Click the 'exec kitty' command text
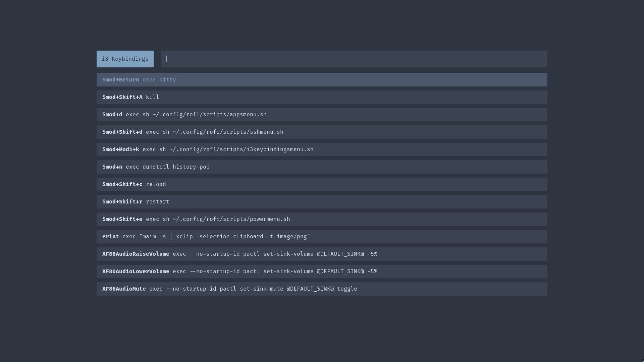Screen dimensions: 644x362 (x=159, y=80)
